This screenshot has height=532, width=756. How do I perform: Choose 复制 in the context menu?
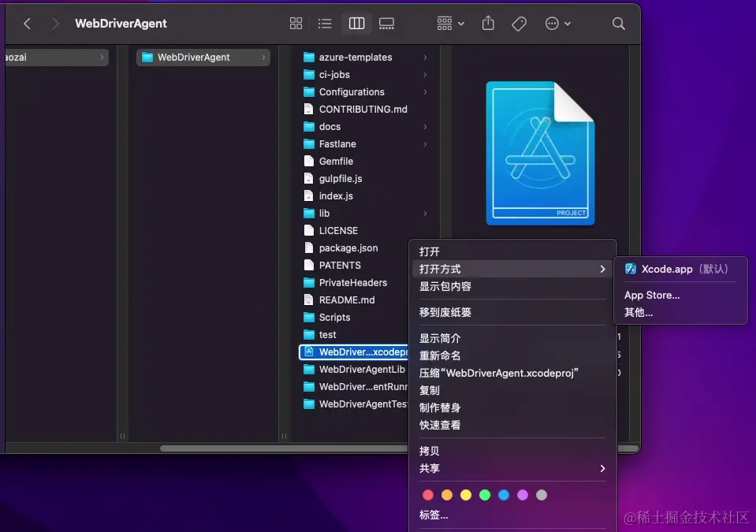click(x=512, y=390)
